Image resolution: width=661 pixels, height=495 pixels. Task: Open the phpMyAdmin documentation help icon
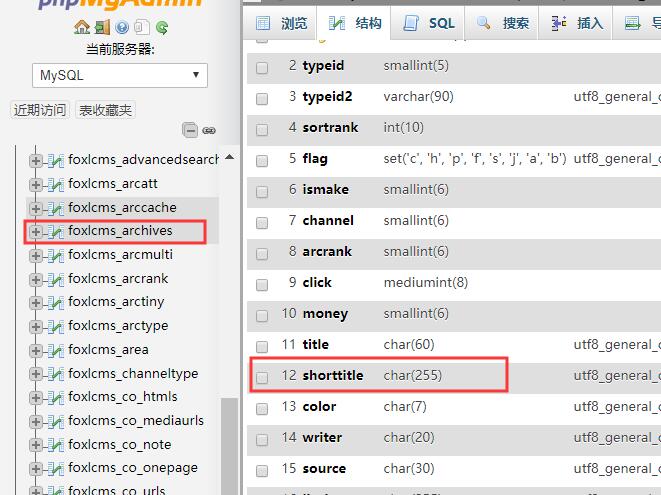click(x=123, y=27)
